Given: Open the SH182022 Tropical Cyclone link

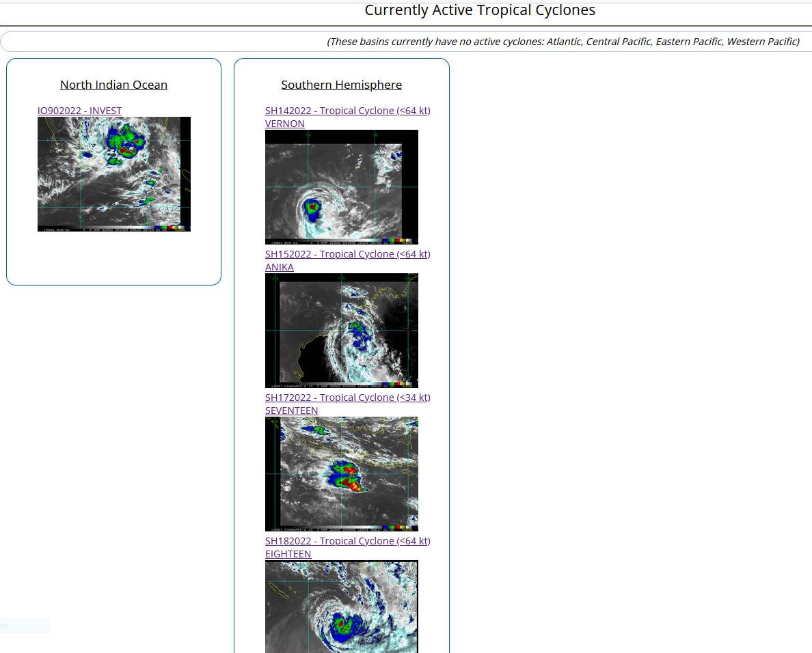Looking at the screenshot, I should pyautogui.click(x=347, y=541).
